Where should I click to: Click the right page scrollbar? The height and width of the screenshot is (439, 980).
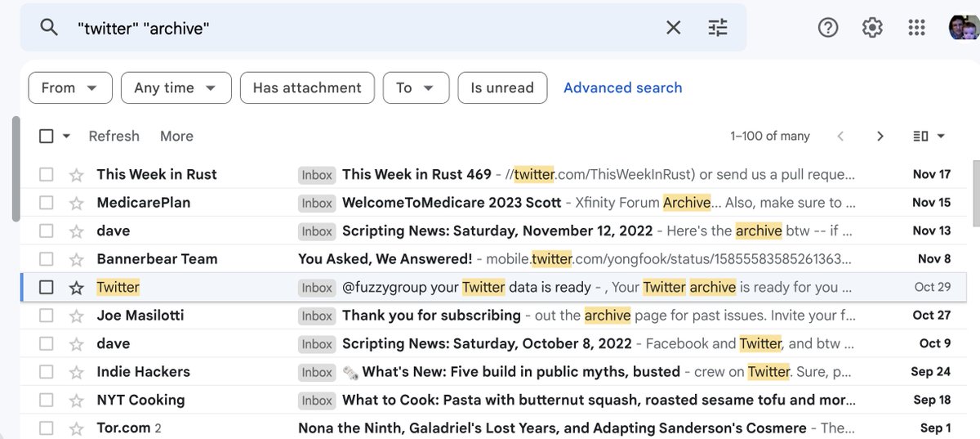coord(976,194)
